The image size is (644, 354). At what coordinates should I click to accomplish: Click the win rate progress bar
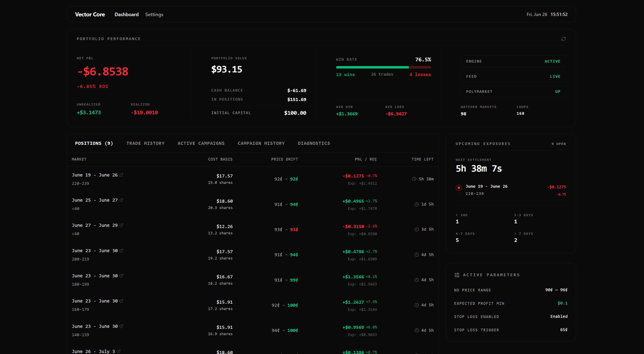(383, 67)
